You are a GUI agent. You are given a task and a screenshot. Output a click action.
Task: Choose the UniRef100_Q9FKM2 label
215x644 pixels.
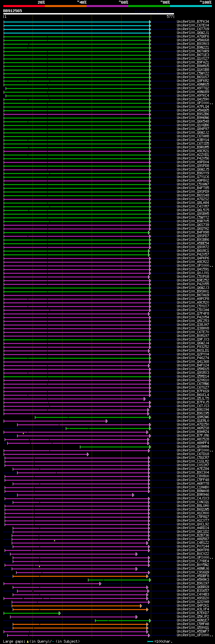193,81
